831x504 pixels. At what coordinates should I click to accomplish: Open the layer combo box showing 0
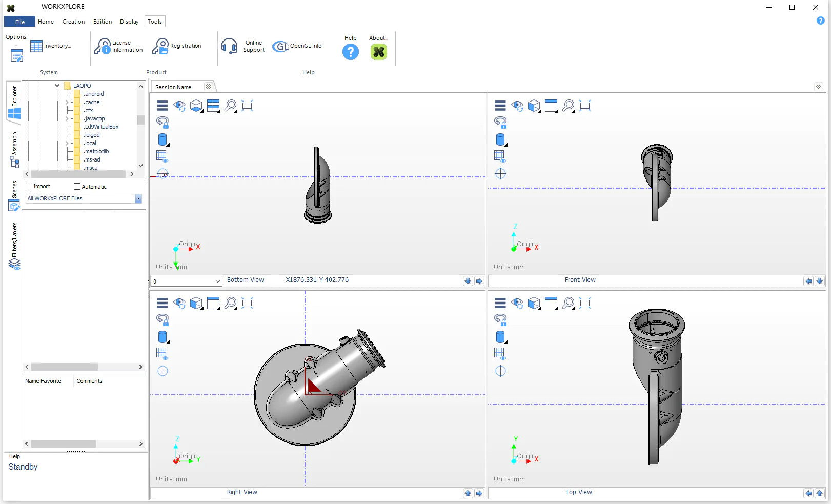187,281
